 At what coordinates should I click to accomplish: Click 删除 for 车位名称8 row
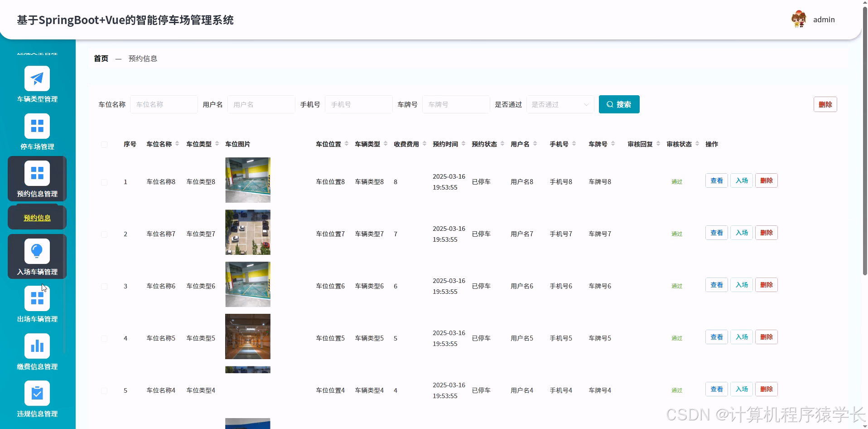[x=767, y=180]
